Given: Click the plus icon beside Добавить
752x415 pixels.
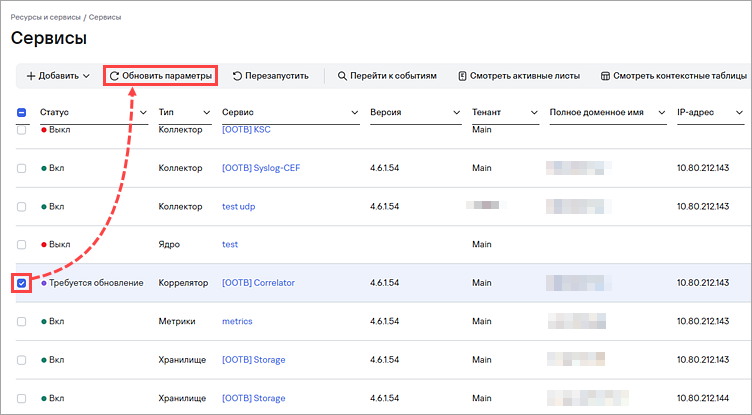Looking at the screenshot, I should [31, 76].
